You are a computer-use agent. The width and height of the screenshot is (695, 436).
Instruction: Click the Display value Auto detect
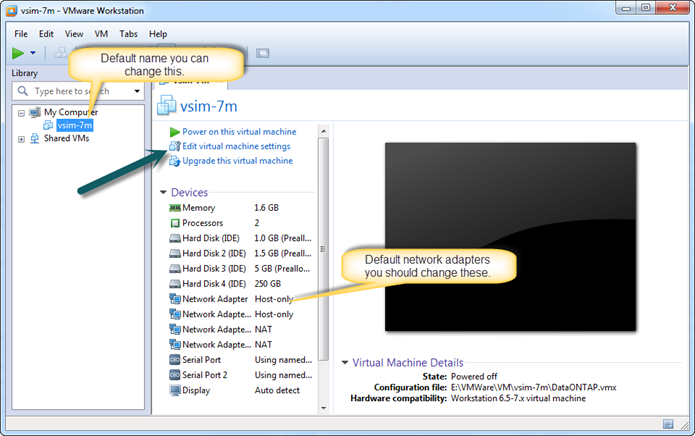(277, 390)
